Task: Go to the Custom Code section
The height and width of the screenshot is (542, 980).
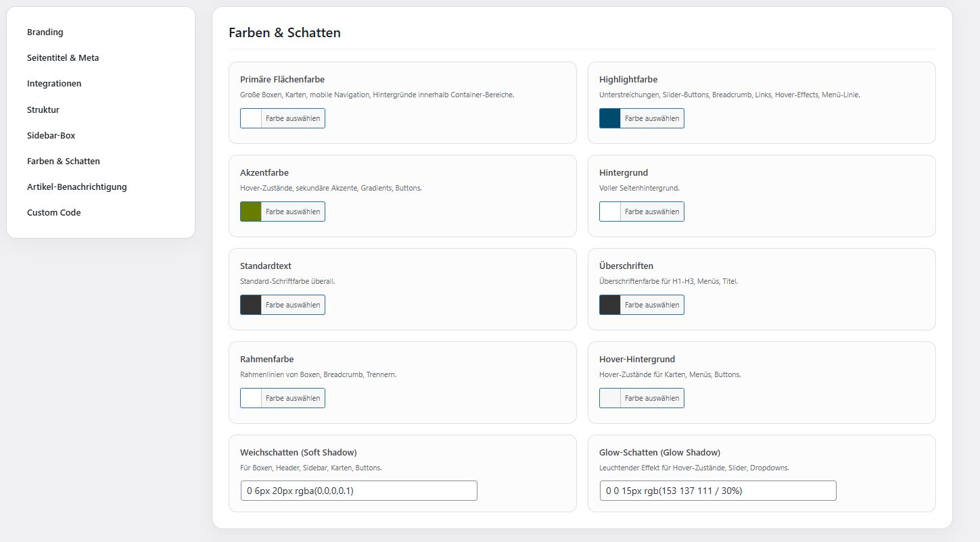Action: tap(53, 212)
